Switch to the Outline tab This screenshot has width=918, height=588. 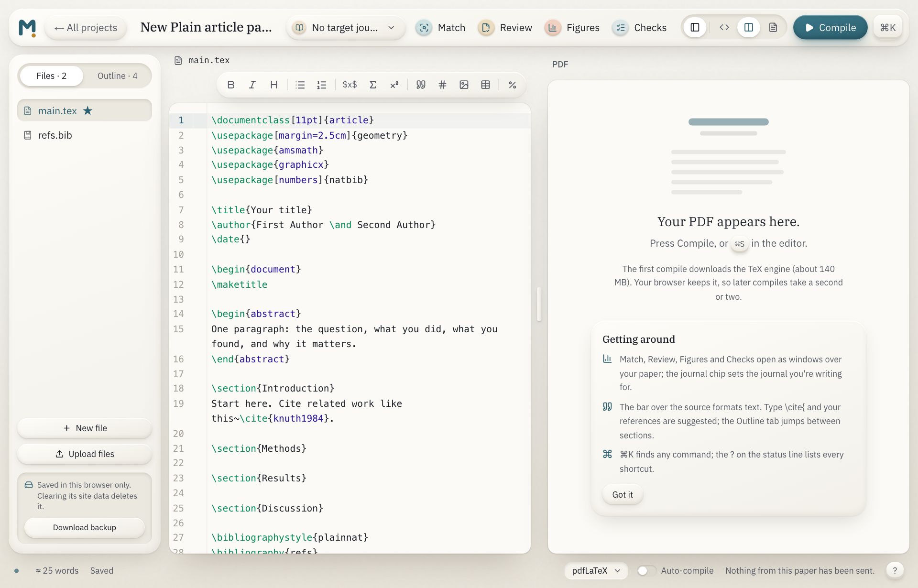(117, 76)
